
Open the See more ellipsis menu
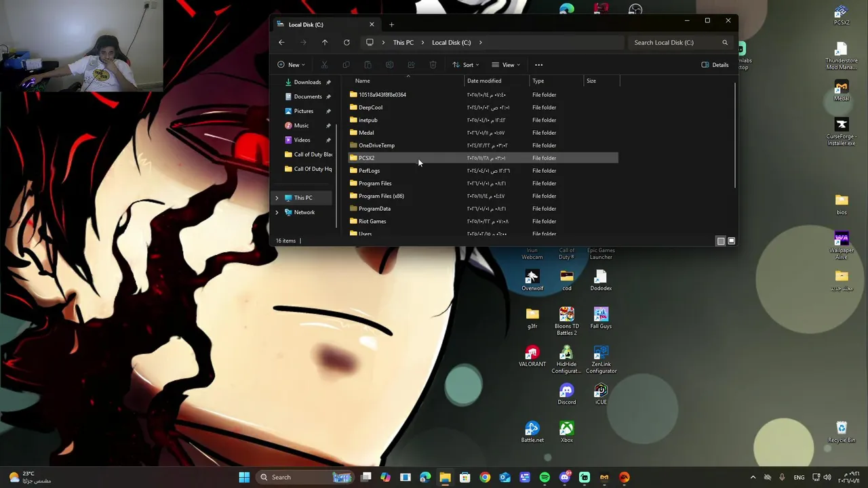click(538, 65)
